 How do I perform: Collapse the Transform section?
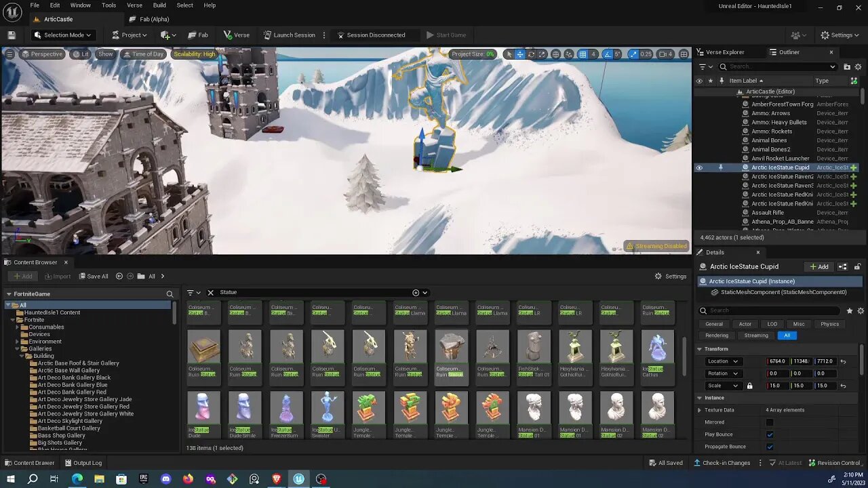700,349
